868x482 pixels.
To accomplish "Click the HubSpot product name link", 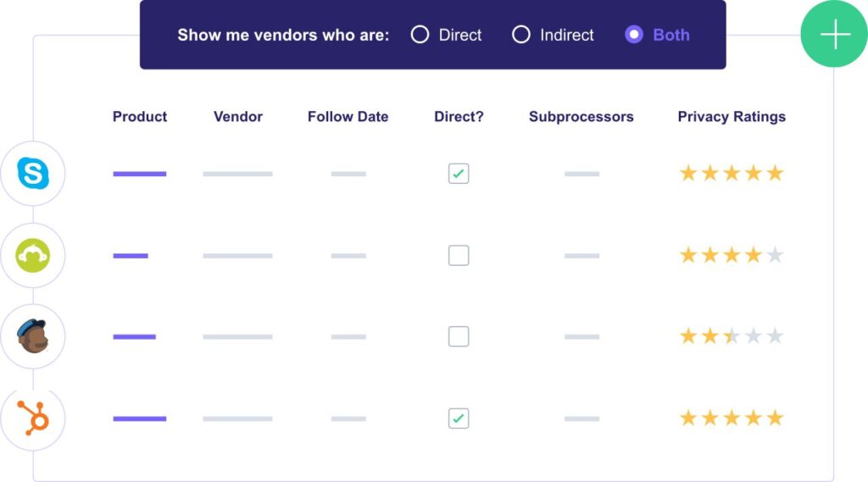I will [x=140, y=418].
